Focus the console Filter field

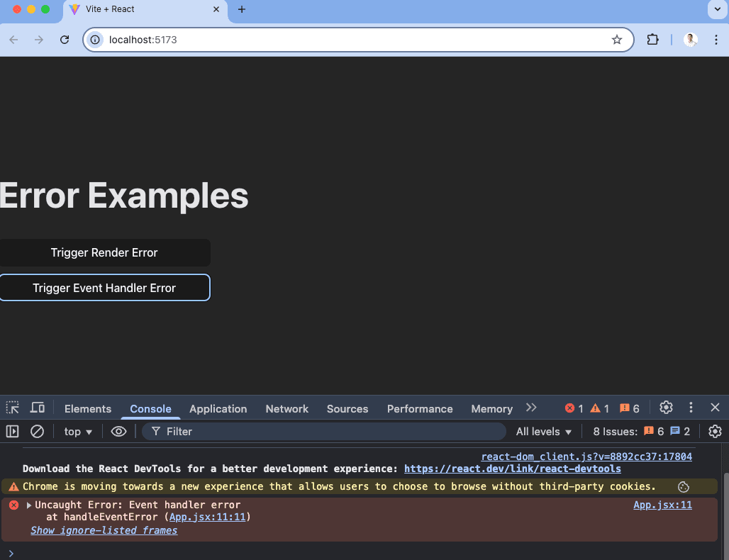pyautogui.click(x=323, y=431)
